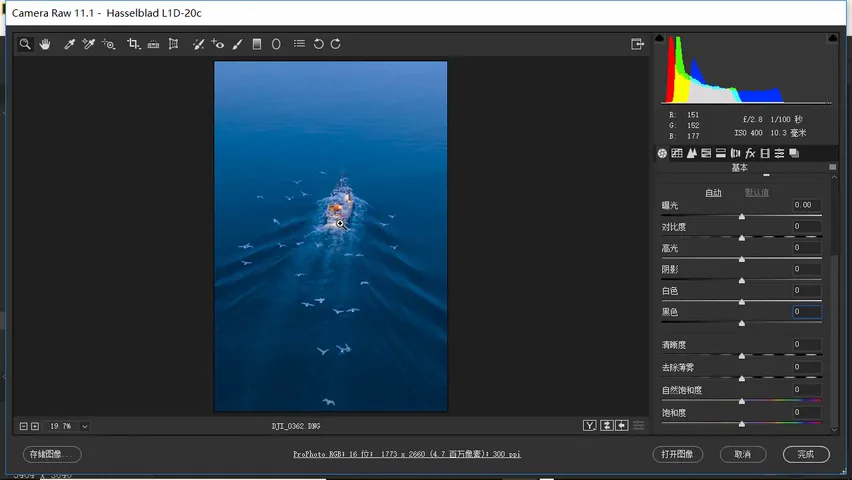Image resolution: width=852 pixels, height=480 pixels.
Task: Click the 对比度 contrast slider handle
Action: (x=742, y=238)
